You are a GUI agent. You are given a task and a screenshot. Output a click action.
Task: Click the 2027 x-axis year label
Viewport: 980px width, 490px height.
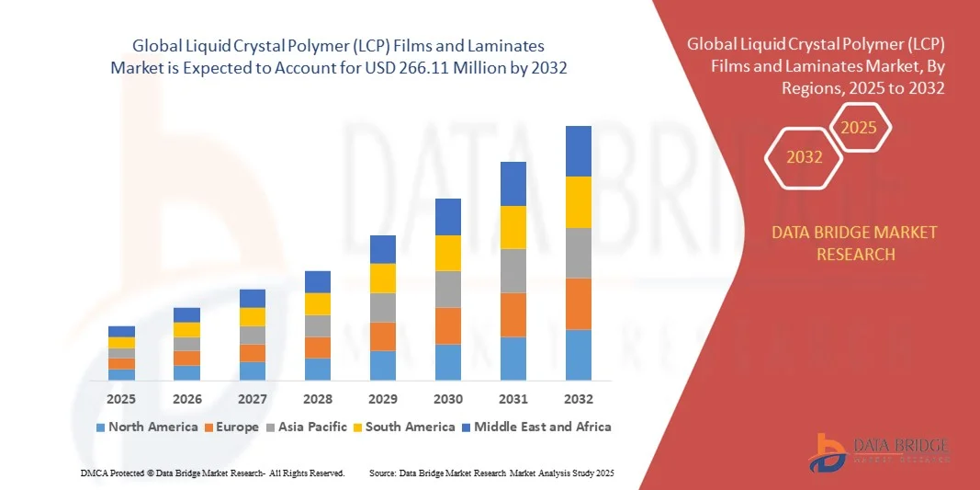pyautogui.click(x=253, y=399)
